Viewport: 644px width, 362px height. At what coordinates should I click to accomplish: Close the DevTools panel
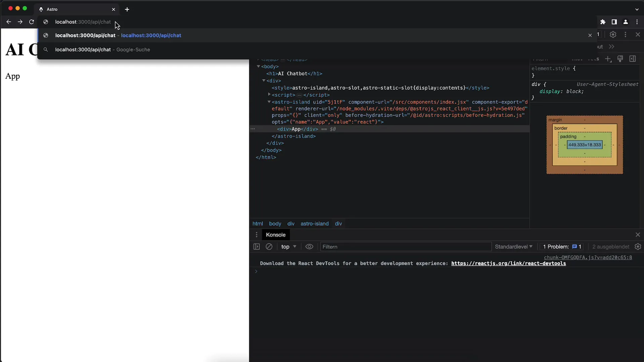[638, 35]
